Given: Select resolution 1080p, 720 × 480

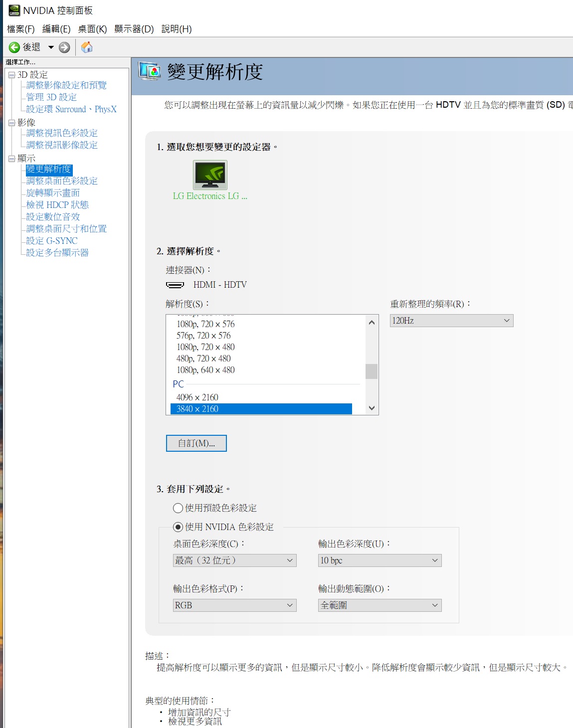Looking at the screenshot, I should 205,347.
